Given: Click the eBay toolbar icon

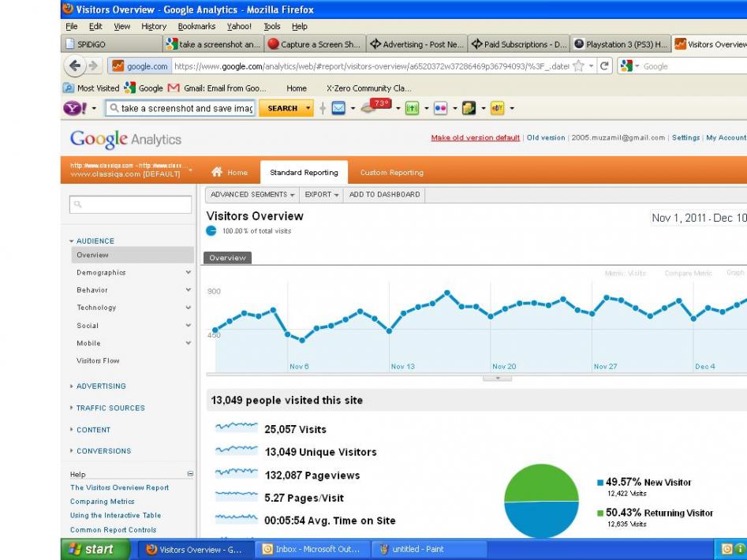Looking at the screenshot, I should click(498, 109).
